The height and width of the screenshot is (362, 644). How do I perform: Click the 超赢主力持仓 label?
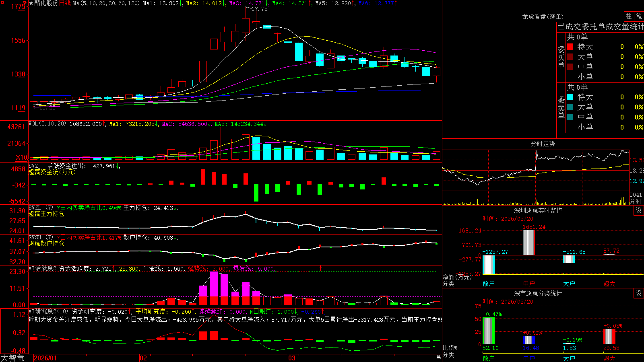pos(46,214)
